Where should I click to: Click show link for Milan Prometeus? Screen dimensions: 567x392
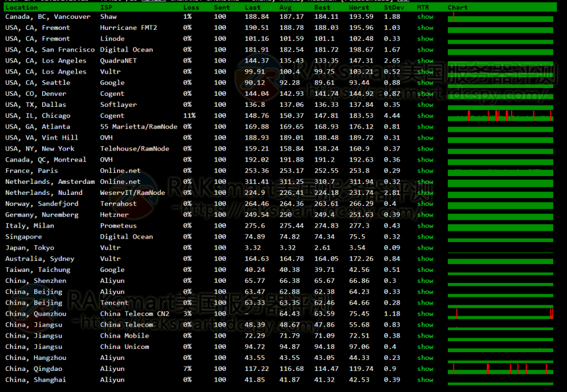(425, 226)
